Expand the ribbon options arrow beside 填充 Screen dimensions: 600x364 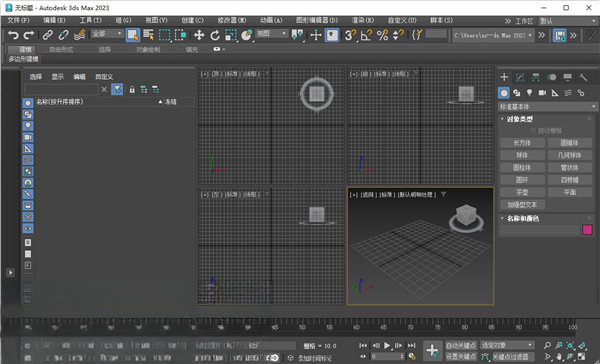pos(219,49)
